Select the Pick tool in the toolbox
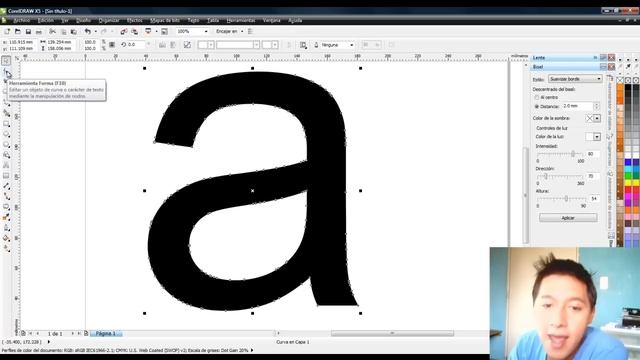 [x=6, y=61]
